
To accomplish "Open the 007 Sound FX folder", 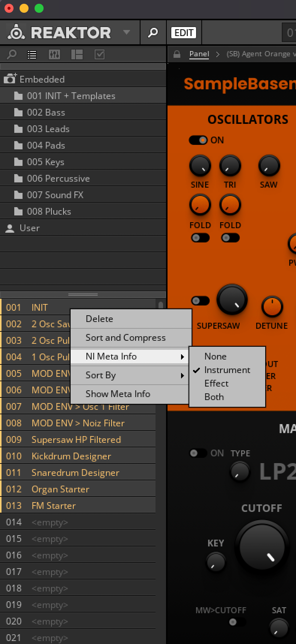I will pyautogui.click(x=83, y=195).
